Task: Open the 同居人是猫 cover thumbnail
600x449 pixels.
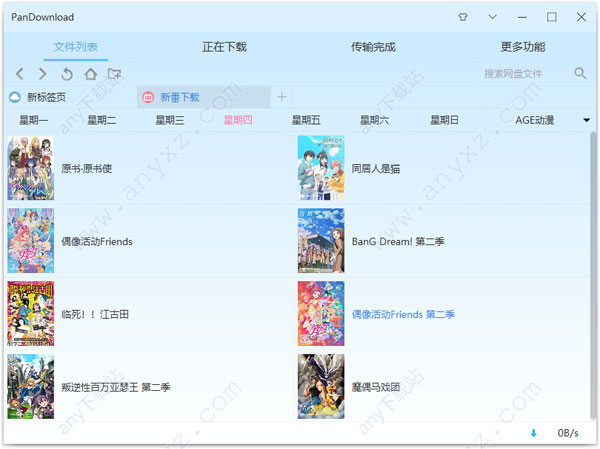Action: pos(321,168)
